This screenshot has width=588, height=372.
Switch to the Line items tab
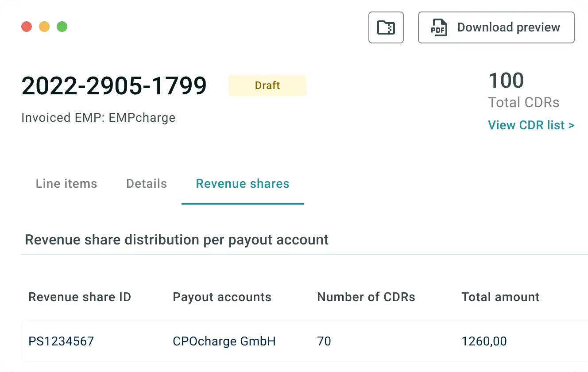coord(66,184)
